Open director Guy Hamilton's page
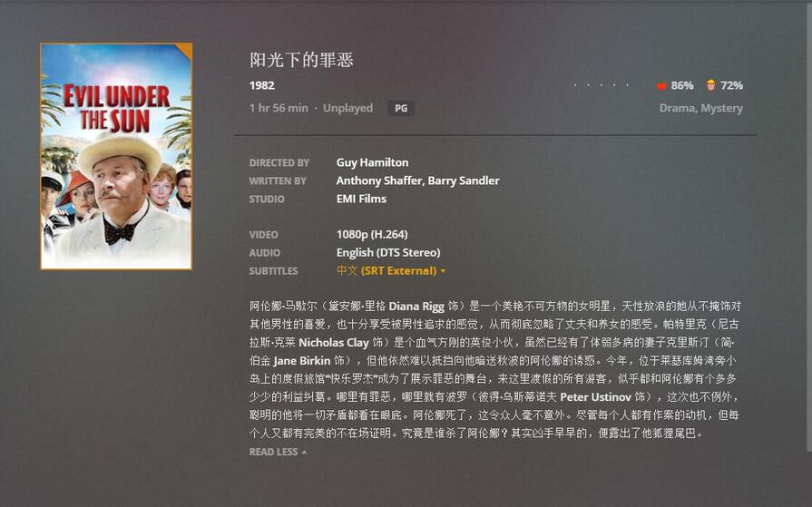Screen dimensions: 812x507 point(372,162)
